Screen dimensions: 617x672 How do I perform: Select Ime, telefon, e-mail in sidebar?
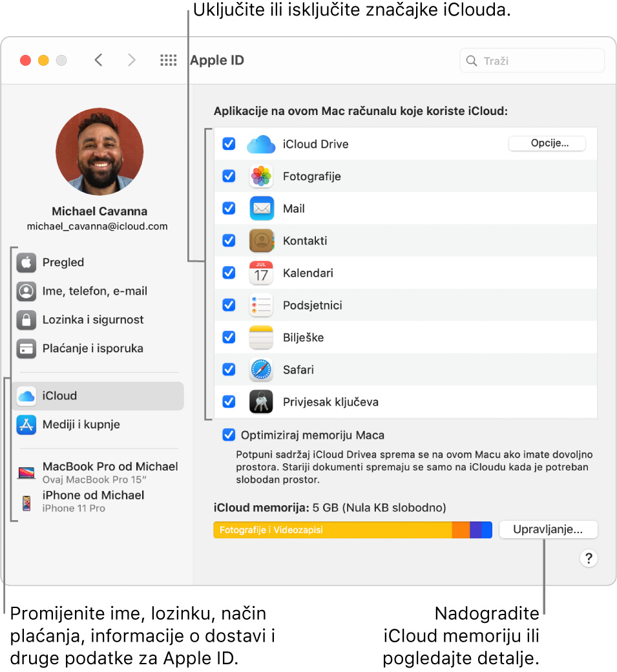(x=98, y=291)
